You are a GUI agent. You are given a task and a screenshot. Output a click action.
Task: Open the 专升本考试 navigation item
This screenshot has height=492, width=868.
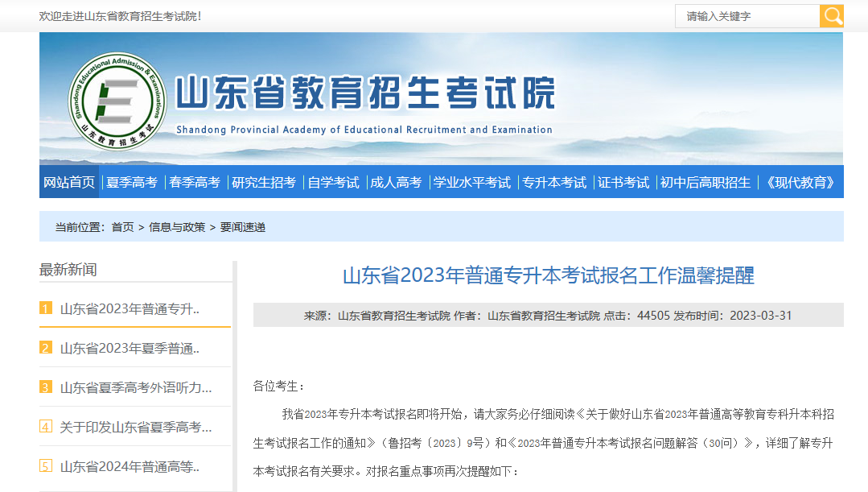554,182
